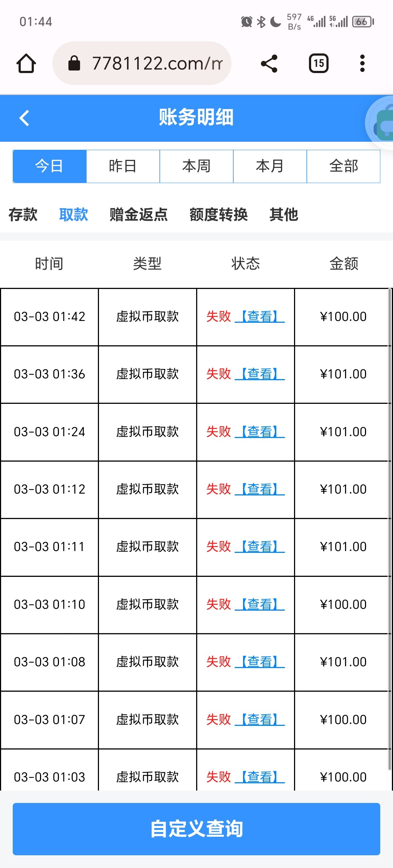Tap the lock icon in address bar
The width and height of the screenshot is (393, 868).
click(74, 64)
